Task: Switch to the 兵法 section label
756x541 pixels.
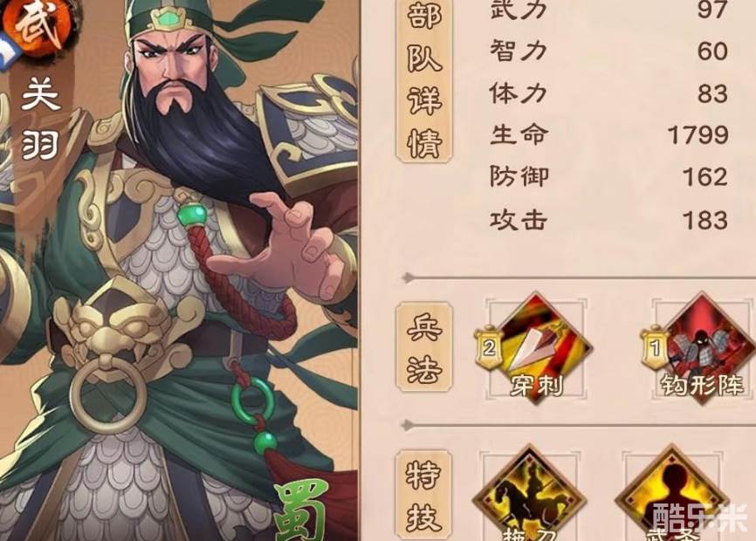Action: [424, 347]
